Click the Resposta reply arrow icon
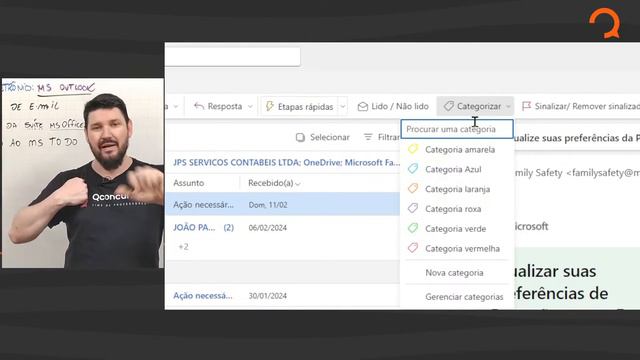 click(199, 106)
